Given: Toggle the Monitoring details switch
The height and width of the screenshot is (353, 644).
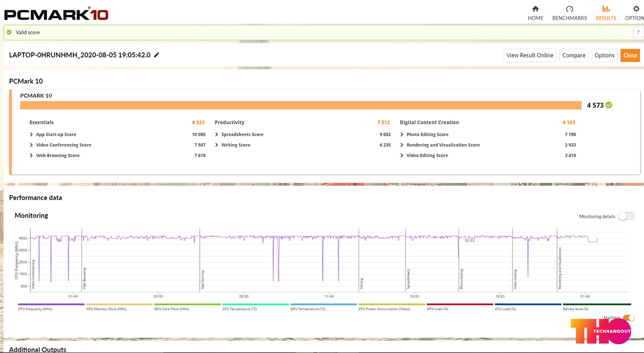Looking at the screenshot, I should [x=626, y=216].
